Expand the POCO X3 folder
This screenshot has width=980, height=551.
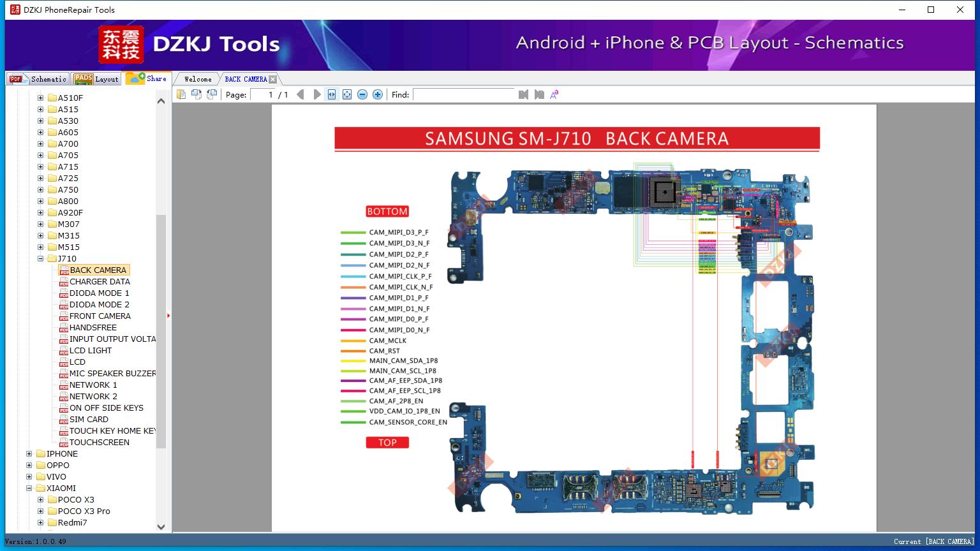click(41, 500)
